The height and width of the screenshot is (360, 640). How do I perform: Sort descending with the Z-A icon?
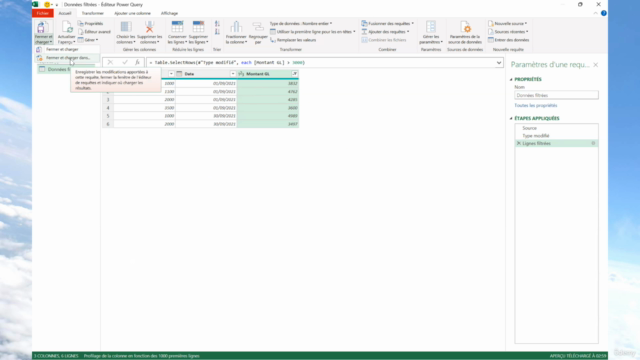pos(217,32)
